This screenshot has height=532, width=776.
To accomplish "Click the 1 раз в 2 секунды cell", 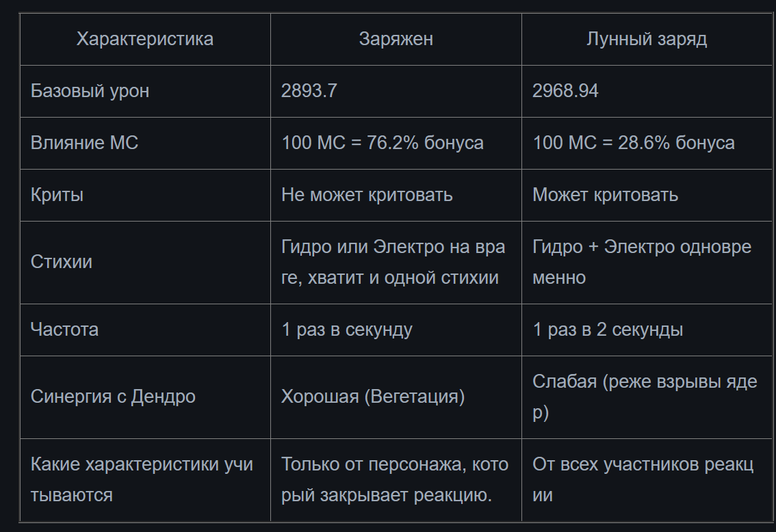I will coord(647,330).
